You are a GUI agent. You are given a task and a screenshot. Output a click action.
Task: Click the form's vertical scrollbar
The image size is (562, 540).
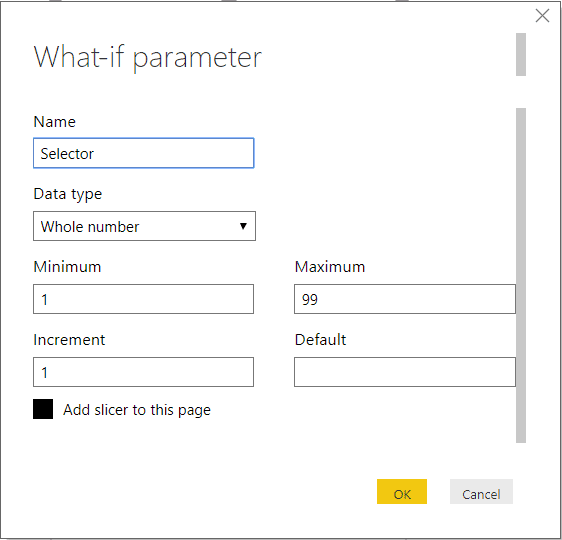(521, 276)
